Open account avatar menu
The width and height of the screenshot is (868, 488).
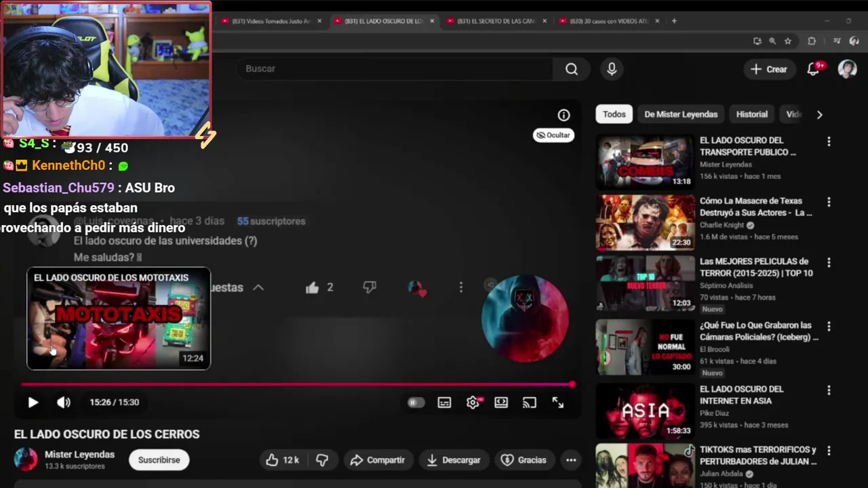click(847, 69)
